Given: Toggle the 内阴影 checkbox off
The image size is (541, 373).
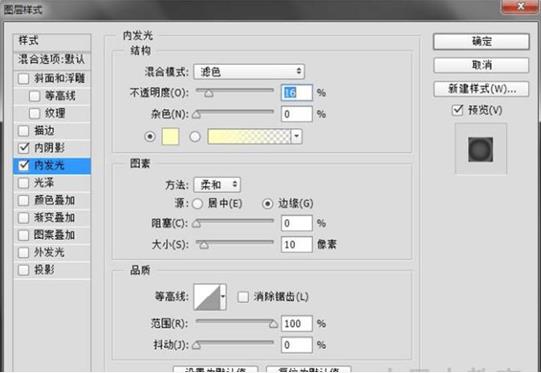Looking at the screenshot, I should click(x=23, y=148).
